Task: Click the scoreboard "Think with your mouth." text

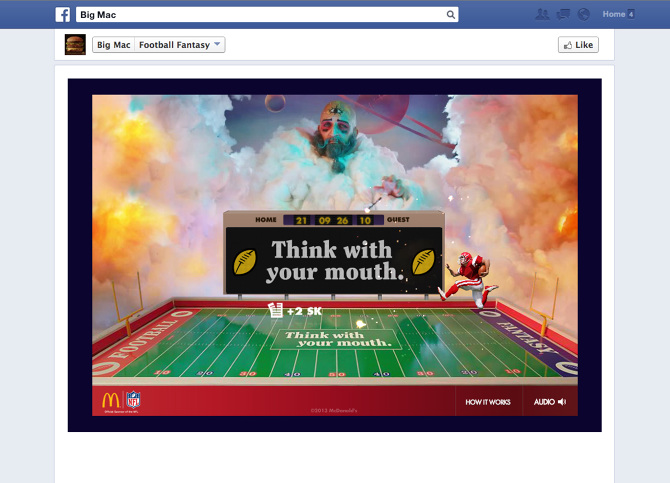Action: pyautogui.click(x=334, y=260)
